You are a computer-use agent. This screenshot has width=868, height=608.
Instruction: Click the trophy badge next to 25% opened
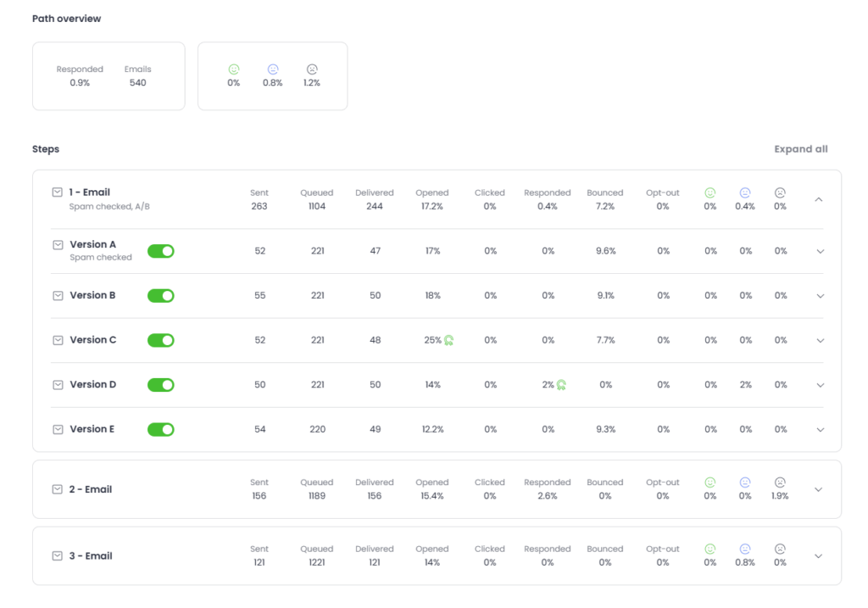pos(448,340)
